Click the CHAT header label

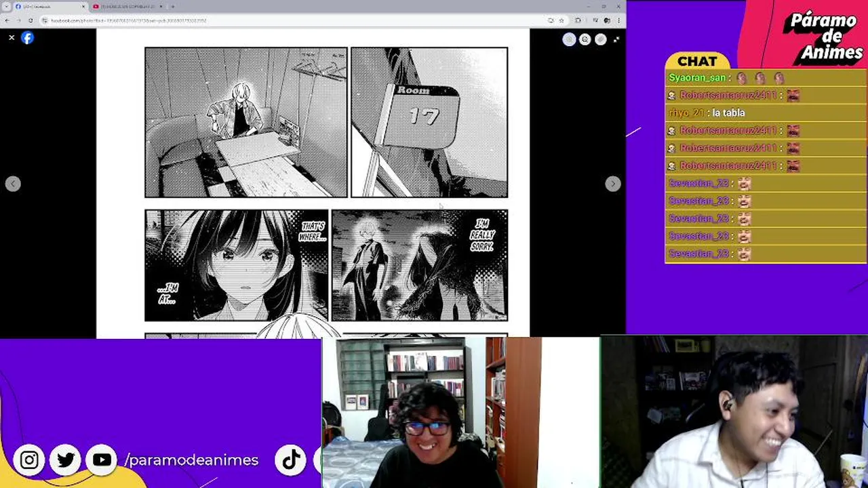tap(697, 61)
